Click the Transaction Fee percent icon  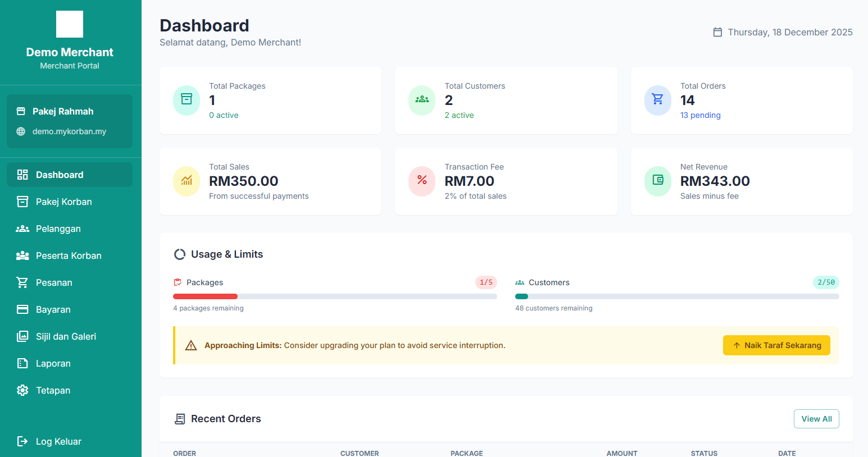[422, 181]
